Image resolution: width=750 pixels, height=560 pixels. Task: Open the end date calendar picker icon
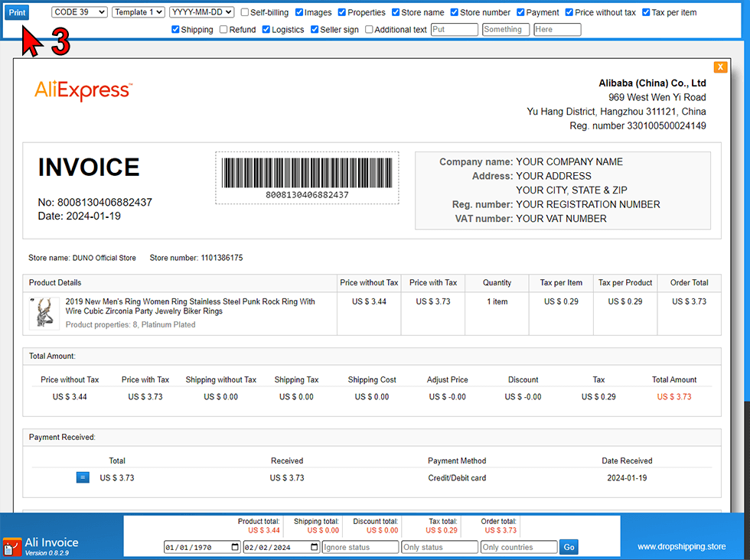pyautogui.click(x=314, y=547)
